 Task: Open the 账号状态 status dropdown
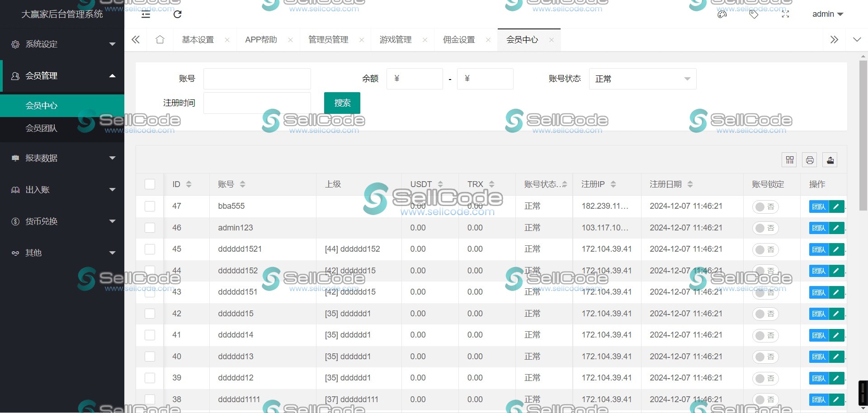tap(642, 79)
